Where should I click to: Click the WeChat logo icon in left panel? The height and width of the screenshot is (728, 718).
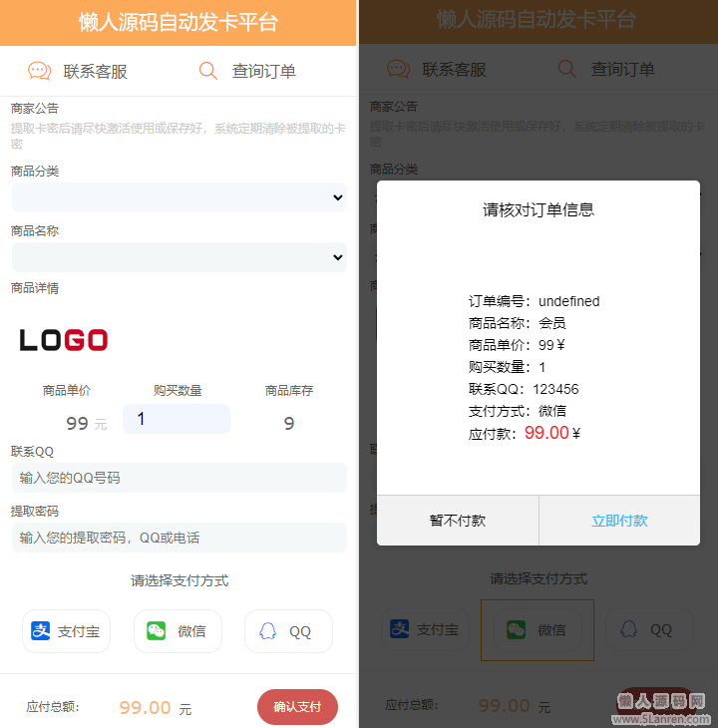[x=156, y=631]
